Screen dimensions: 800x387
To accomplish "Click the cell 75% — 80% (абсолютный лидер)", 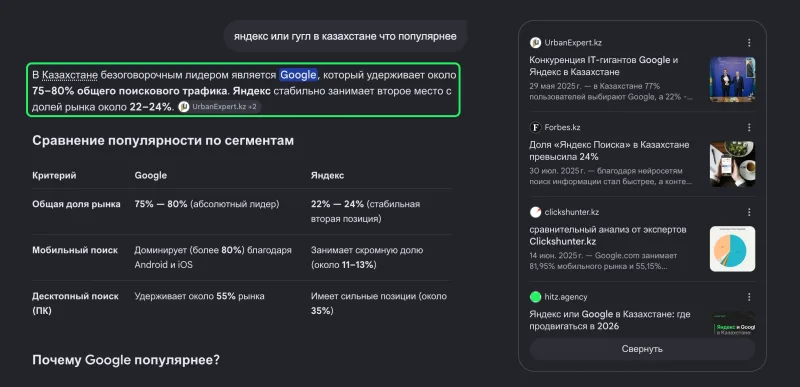I will coord(207,204).
